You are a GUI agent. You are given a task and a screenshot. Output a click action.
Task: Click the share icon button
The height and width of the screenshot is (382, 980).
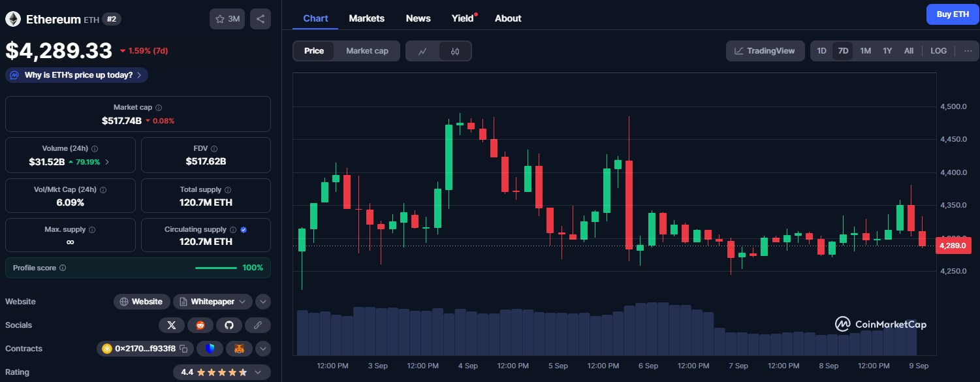point(261,19)
